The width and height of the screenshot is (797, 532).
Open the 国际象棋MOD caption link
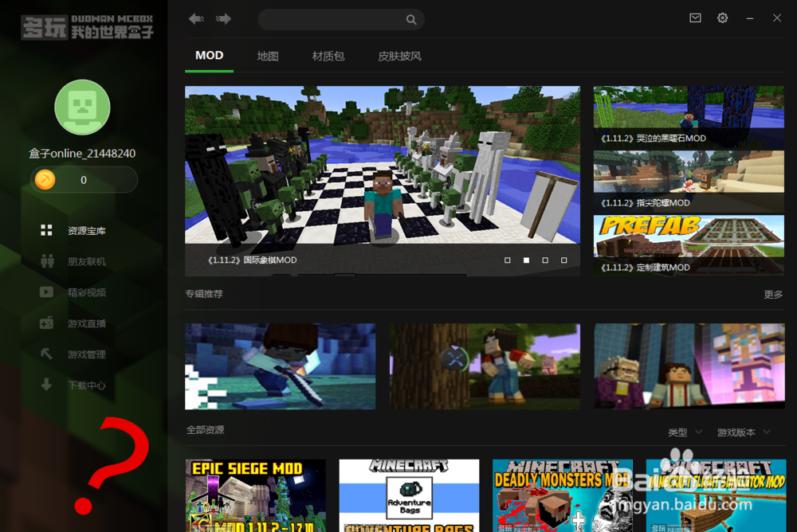[x=252, y=260]
